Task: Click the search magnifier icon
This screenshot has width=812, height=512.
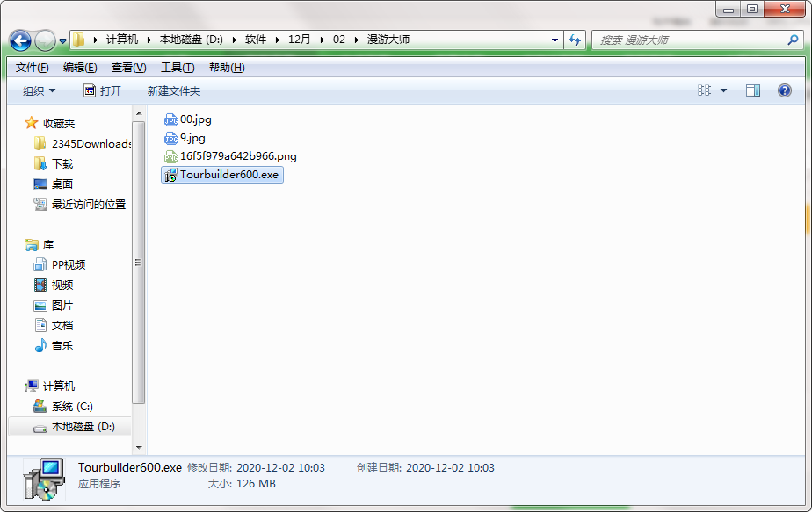Action: click(793, 40)
